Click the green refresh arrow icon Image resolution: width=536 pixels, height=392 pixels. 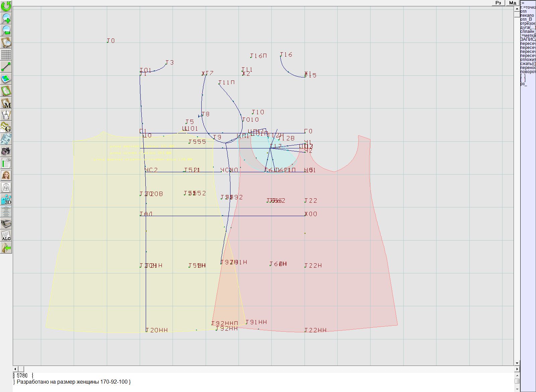point(6,6)
